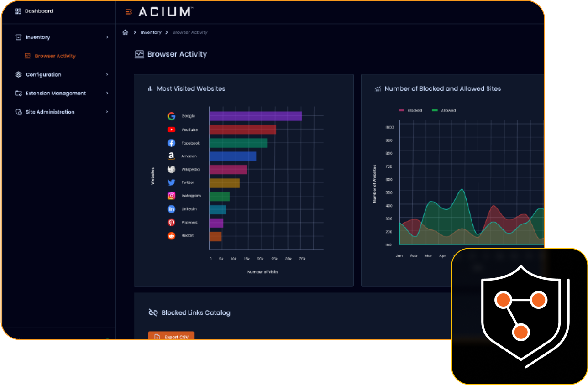Go to Inventory breadcrumb link
Screen dimensions: 588x385
151,32
